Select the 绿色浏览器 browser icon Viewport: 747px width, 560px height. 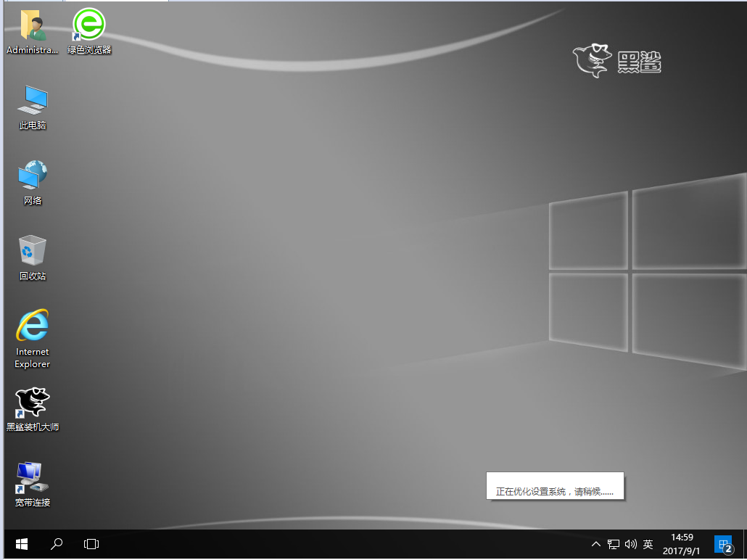click(x=89, y=25)
